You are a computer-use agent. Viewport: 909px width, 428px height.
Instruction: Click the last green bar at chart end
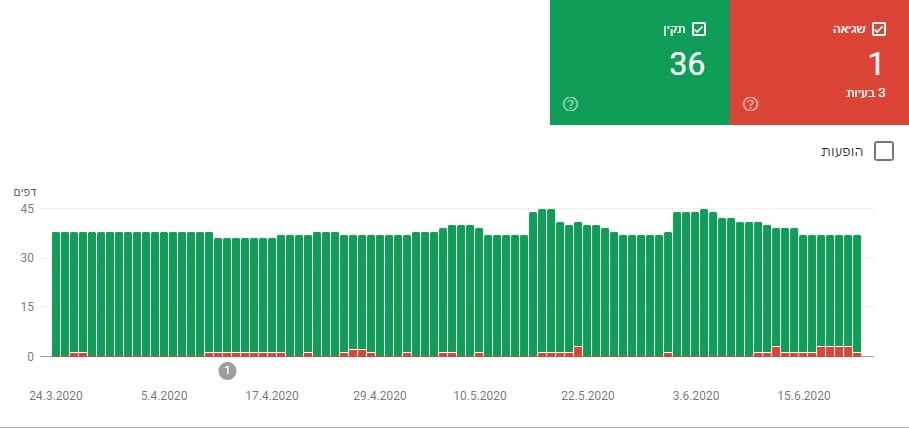[x=857, y=294]
